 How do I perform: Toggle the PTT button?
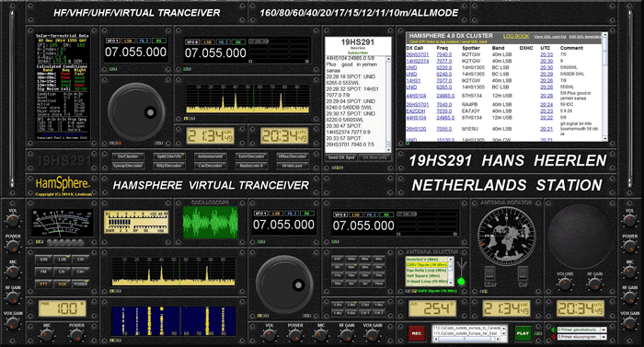43,284
